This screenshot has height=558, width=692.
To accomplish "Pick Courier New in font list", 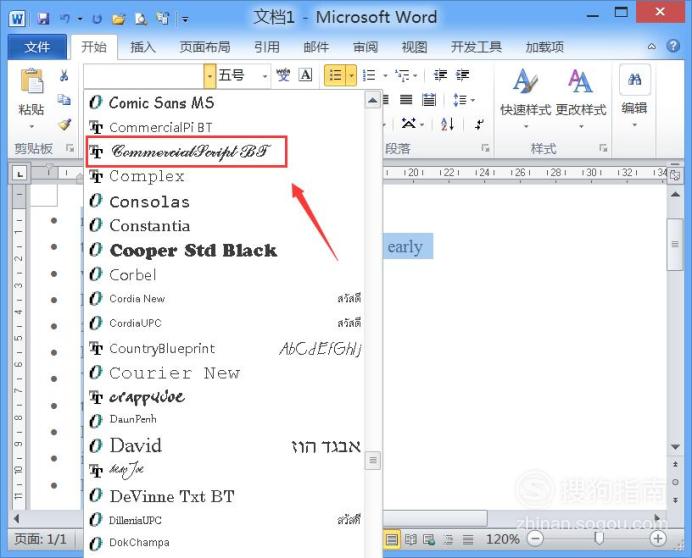I will point(224,373).
